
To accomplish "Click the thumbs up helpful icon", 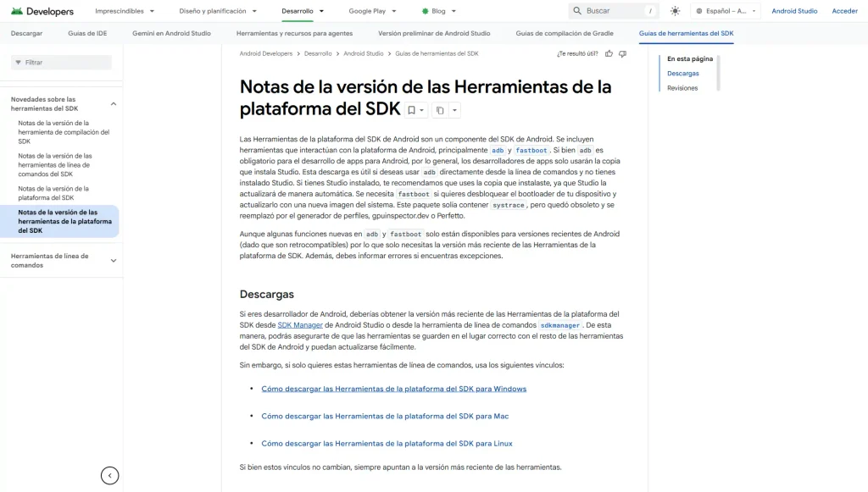I will click(609, 53).
